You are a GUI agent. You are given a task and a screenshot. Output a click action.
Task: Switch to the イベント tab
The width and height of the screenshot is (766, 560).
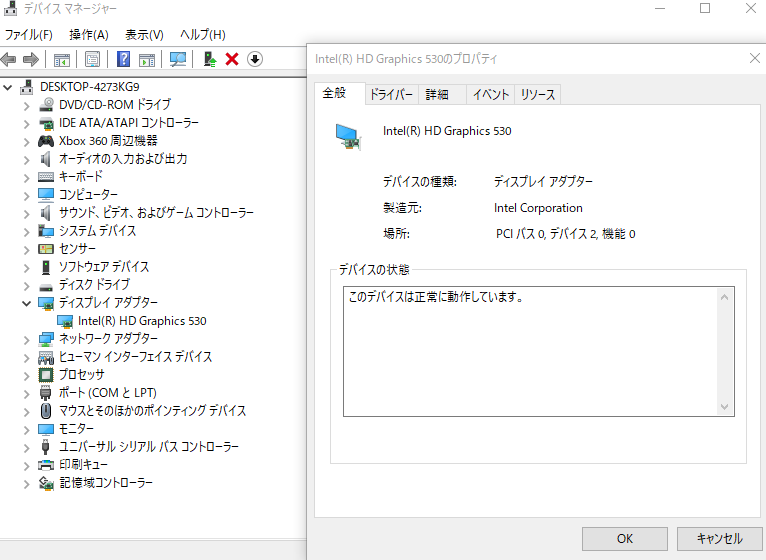pyautogui.click(x=491, y=94)
